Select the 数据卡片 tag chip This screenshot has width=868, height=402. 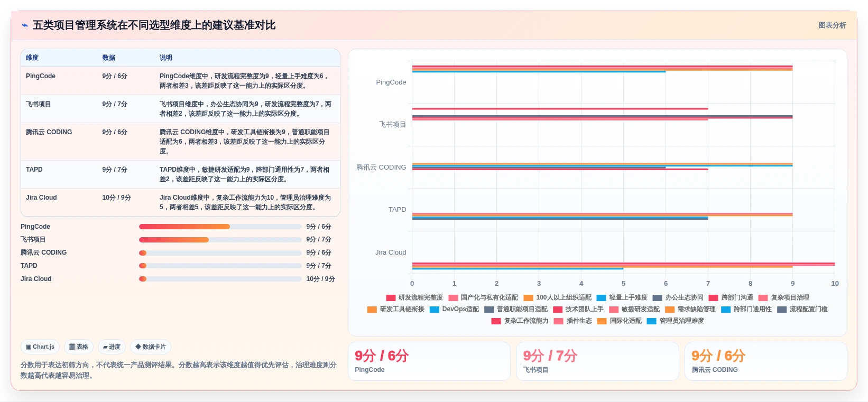click(x=151, y=347)
